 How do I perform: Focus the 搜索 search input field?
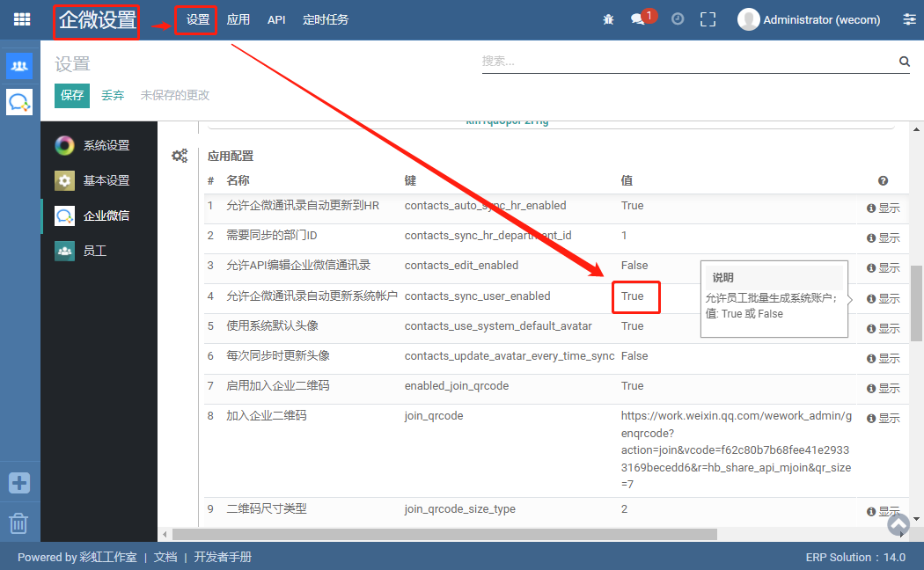688,62
